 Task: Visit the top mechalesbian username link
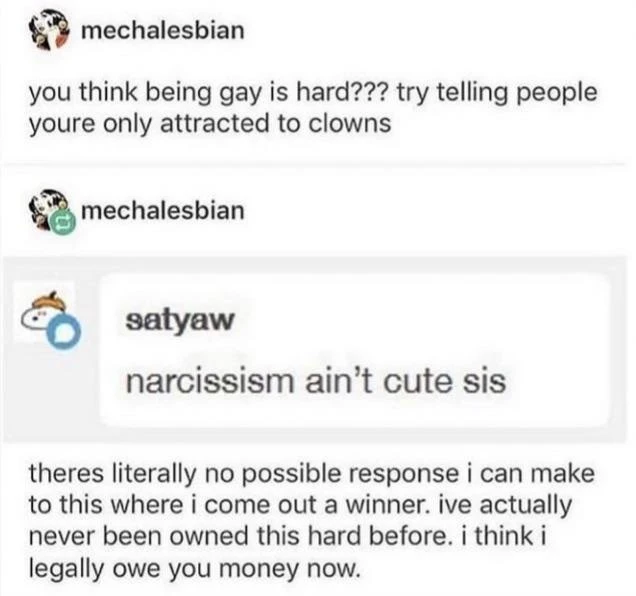tap(163, 31)
